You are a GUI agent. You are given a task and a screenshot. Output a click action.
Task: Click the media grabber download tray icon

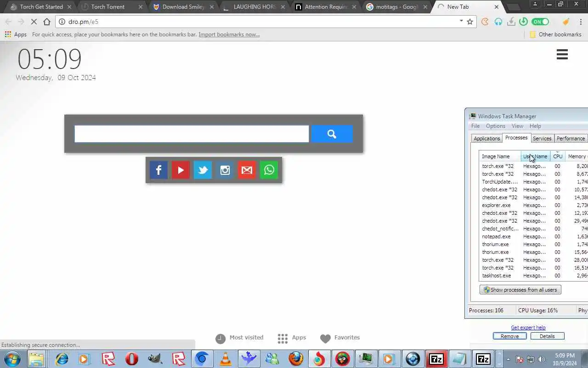tap(511, 22)
